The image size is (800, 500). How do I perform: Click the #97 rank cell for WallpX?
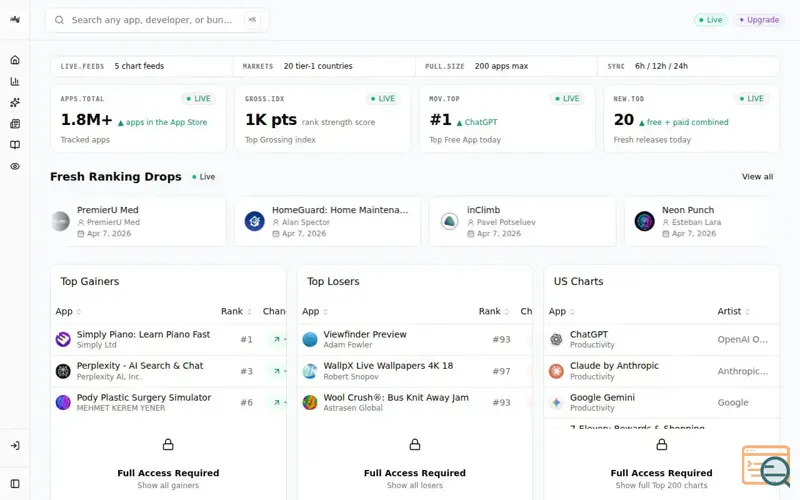[501, 371]
